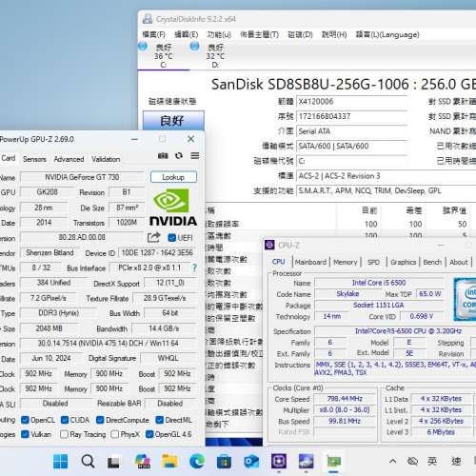Toggle the PhysX checkbox
Image resolution: width=476 pixels, height=476 pixels.
tap(115, 434)
